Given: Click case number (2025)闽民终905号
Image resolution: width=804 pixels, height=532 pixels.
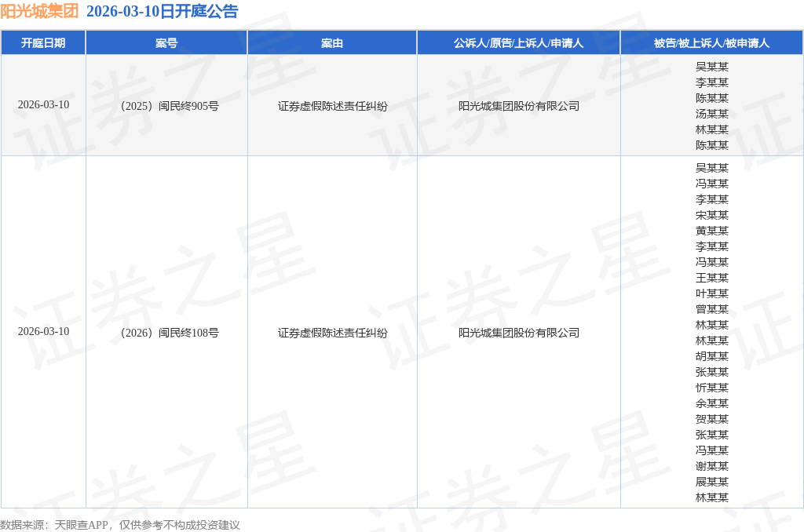Looking at the screenshot, I should click(170, 106).
